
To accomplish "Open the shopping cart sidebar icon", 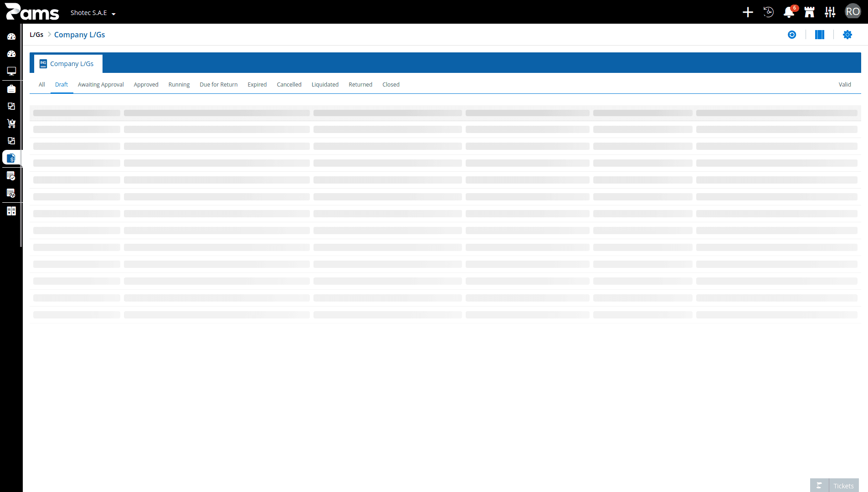I will tap(11, 123).
